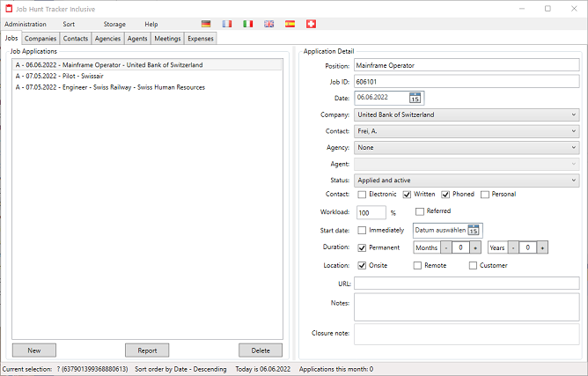Check the Customer location checkbox

pos(473,265)
